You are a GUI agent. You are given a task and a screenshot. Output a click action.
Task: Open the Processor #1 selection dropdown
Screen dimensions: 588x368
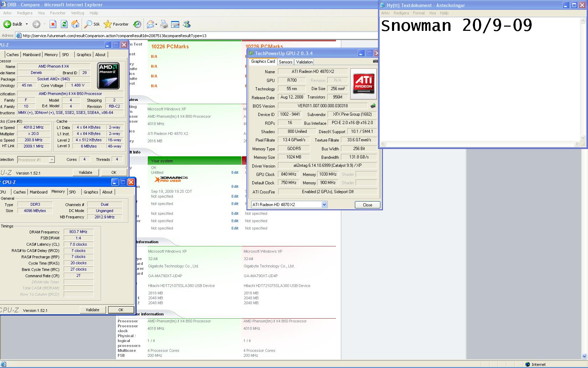pos(36,159)
